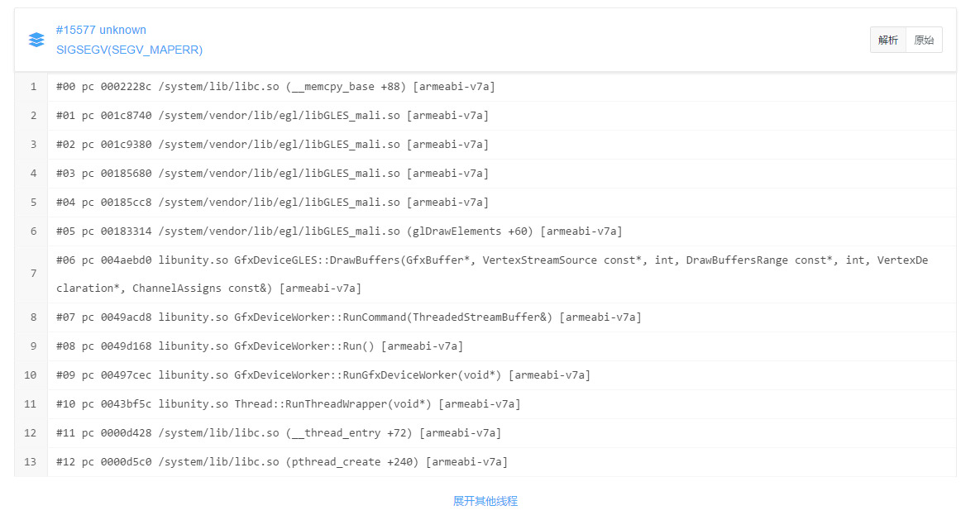980x520 pixels.
Task: Select frame #04 at pc 00185cc8
Action: (272, 203)
